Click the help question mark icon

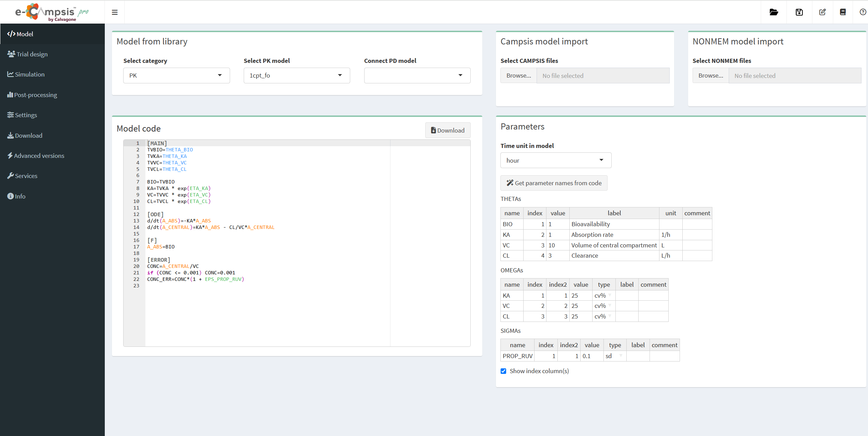(x=863, y=12)
